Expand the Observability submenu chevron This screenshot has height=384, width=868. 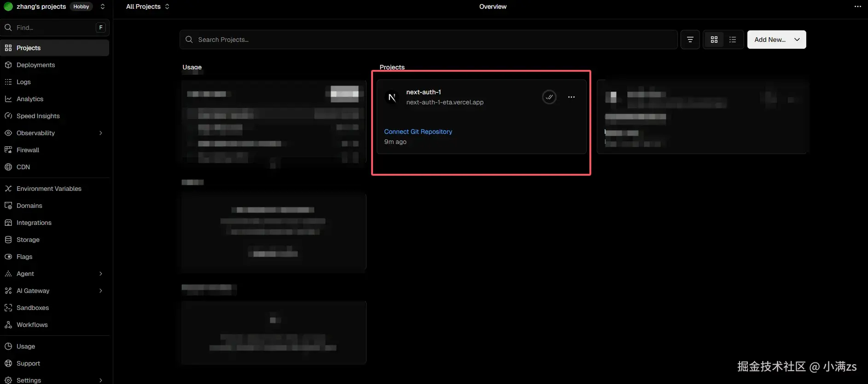pos(101,133)
